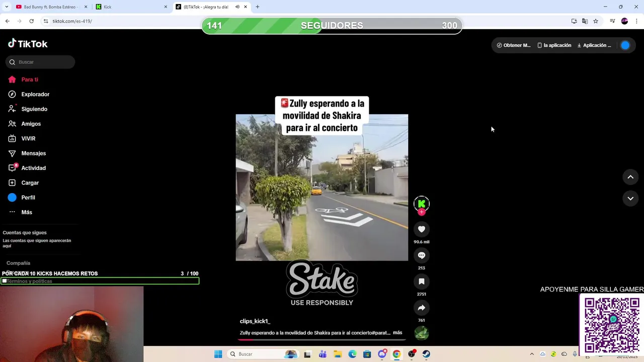Open Discord from the taskbar
Image resolution: width=644 pixels, height=362 pixels.
[x=382, y=354]
